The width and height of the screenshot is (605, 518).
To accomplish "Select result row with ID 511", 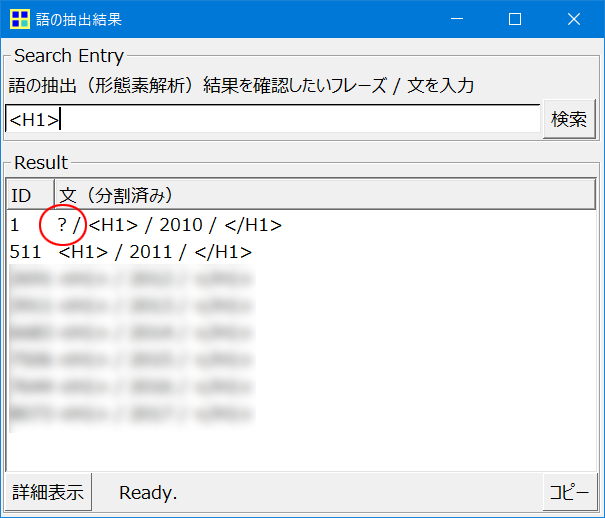I will point(301,252).
